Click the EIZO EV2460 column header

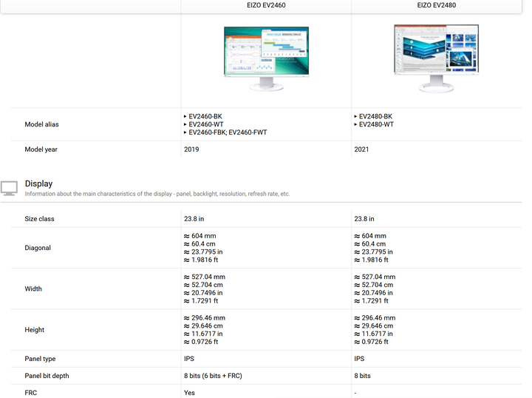tap(266, 5)
